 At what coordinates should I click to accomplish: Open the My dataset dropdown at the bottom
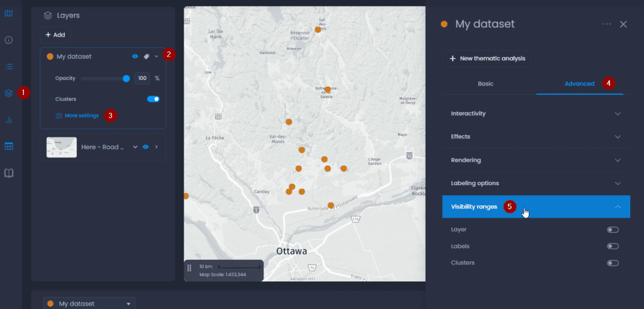tap(89, 304)
